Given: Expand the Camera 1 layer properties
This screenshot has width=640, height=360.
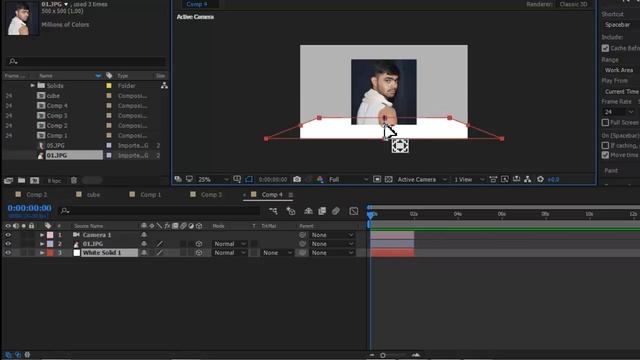Looking at the screenshot, I should [x=42, y=235].
